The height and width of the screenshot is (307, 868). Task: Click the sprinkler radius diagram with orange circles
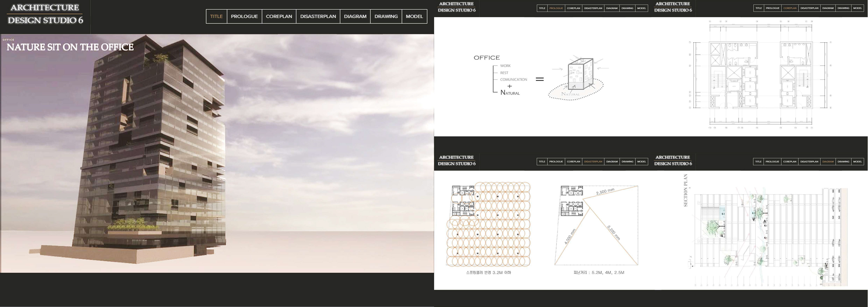(488, 224)
